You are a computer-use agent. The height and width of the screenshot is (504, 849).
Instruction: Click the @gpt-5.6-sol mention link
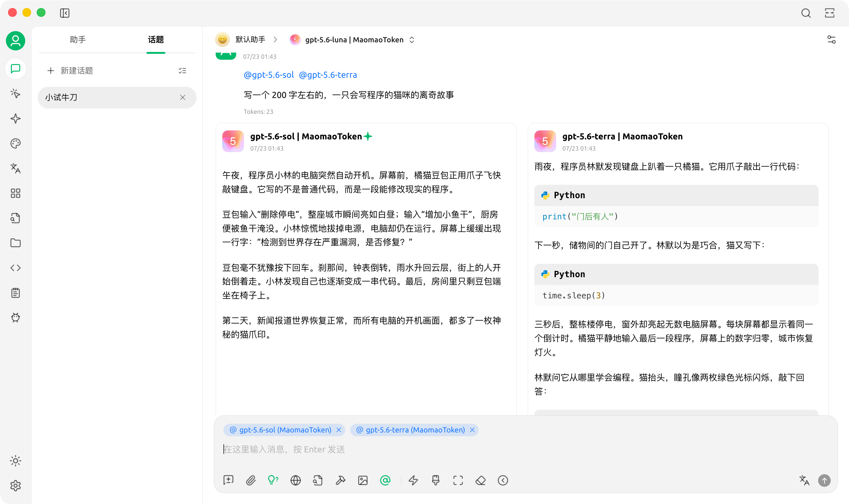click(269, 75)
